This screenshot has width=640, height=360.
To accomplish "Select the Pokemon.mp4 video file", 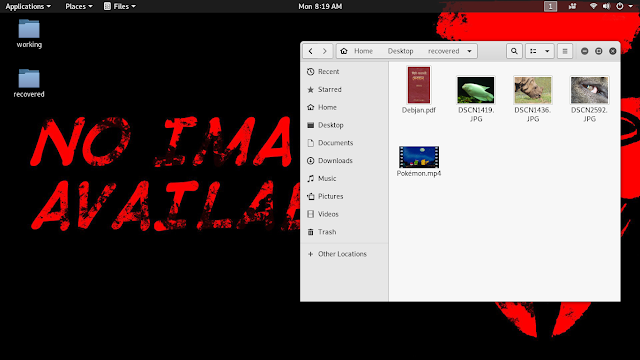I will [x=419, y=157].
